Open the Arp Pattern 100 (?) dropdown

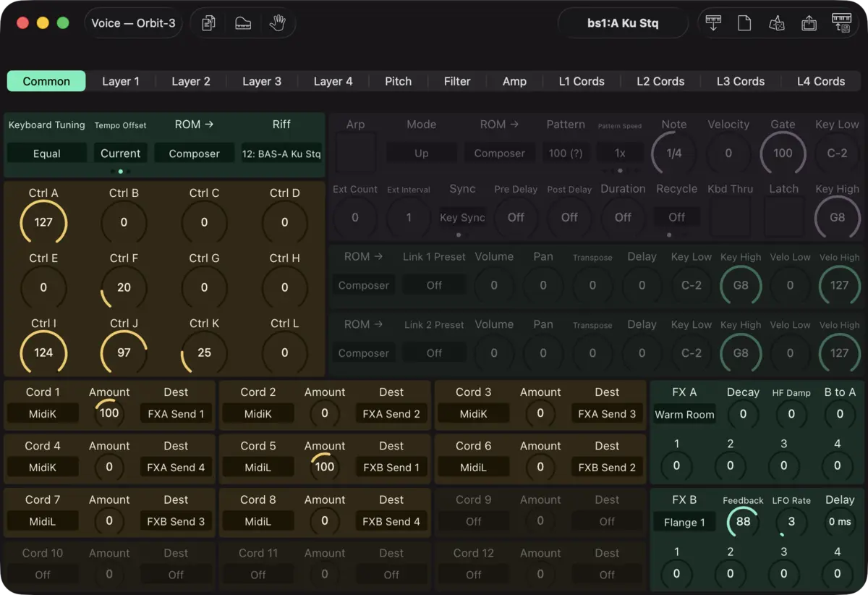(566, 153)
